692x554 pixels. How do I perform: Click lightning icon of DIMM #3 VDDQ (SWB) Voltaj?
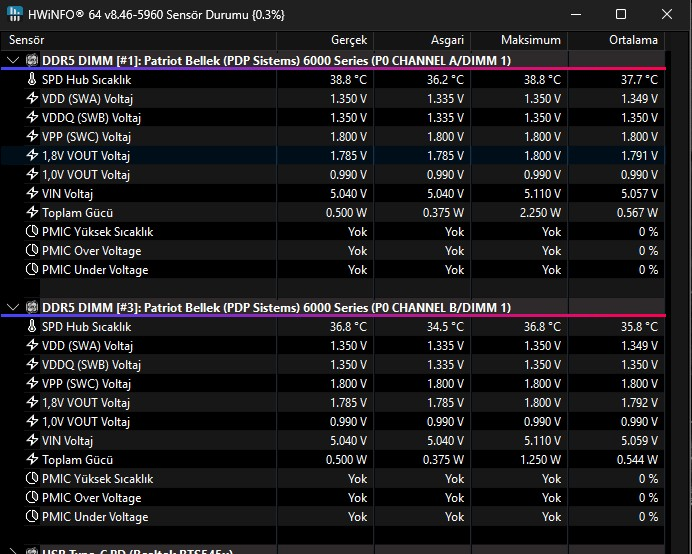click(x=32, y=364)
